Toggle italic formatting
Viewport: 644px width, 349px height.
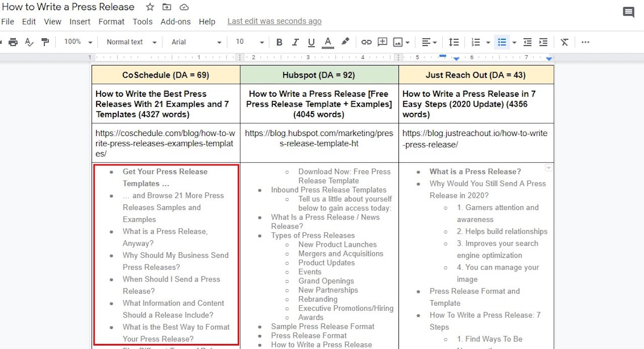pos(295,42)
